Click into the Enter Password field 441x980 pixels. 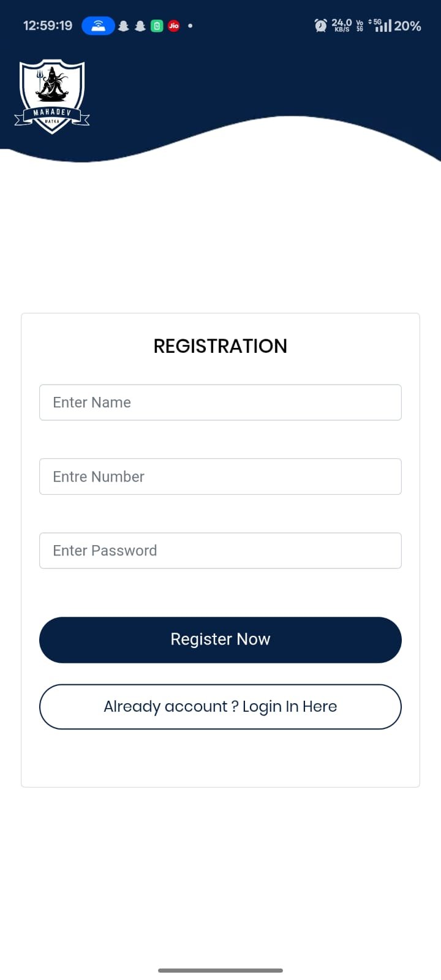(x=221, y=551)
